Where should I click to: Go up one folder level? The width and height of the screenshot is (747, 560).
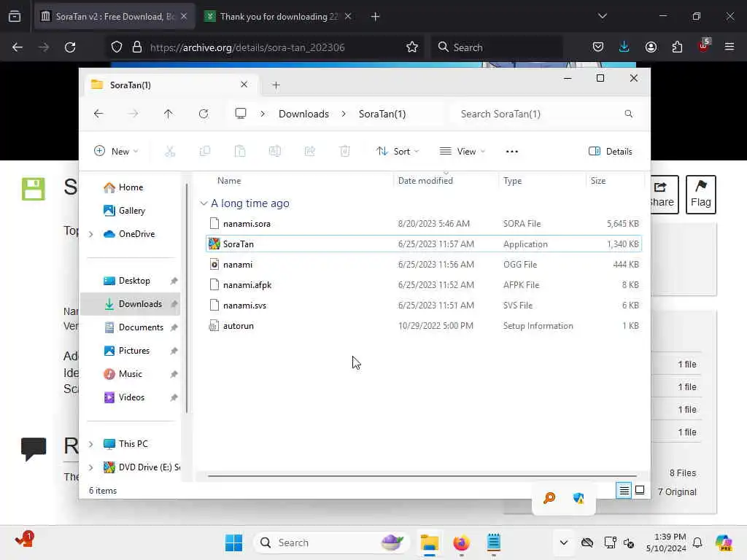pos(169,114)
